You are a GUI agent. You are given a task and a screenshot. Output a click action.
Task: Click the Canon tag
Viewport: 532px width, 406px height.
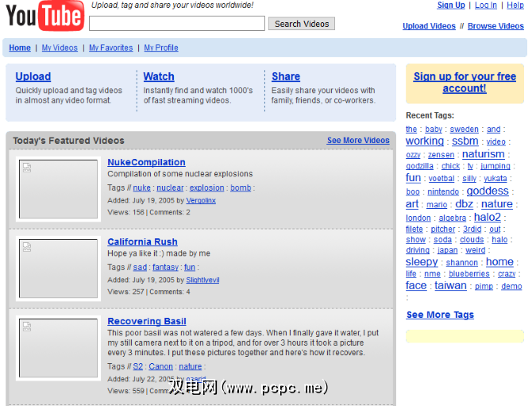[160, 366]
